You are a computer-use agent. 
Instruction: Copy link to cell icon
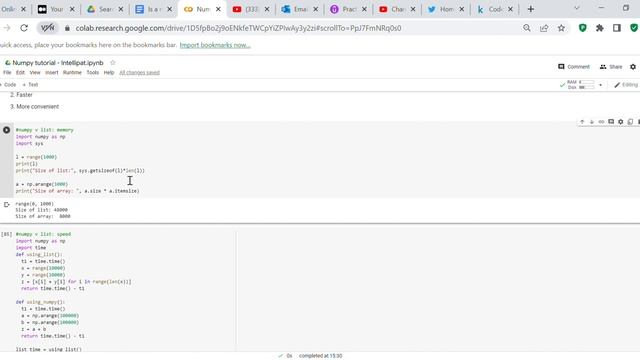click(601, 122)
